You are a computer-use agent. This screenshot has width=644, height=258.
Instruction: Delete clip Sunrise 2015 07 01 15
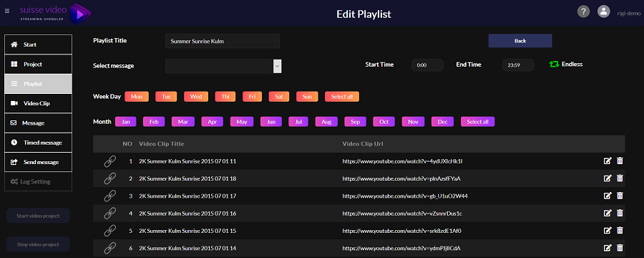pyautogui.click(x=620, y=231)
